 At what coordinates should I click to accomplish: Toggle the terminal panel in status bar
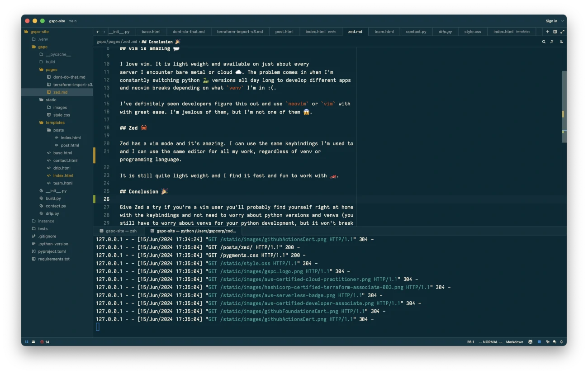(x=539, y=342)
